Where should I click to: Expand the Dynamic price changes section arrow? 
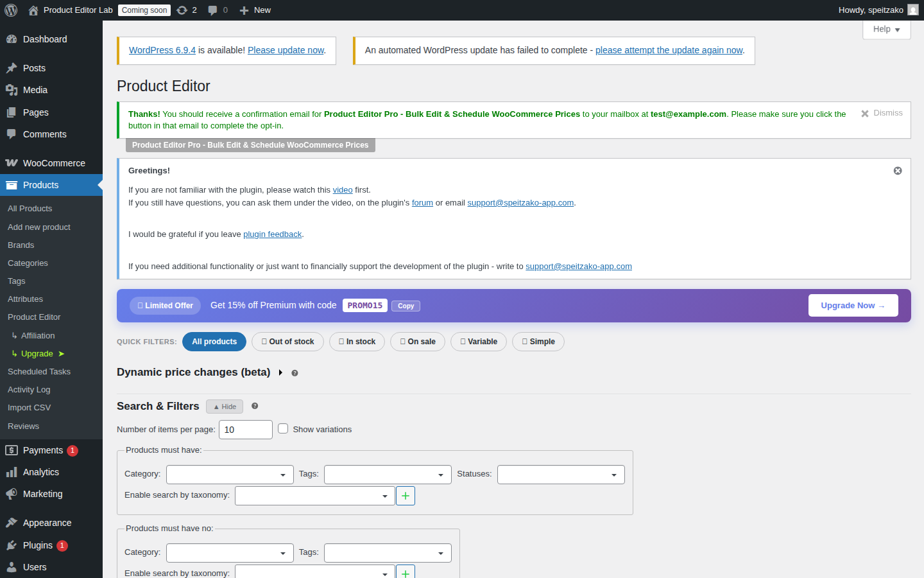[280, 372]
